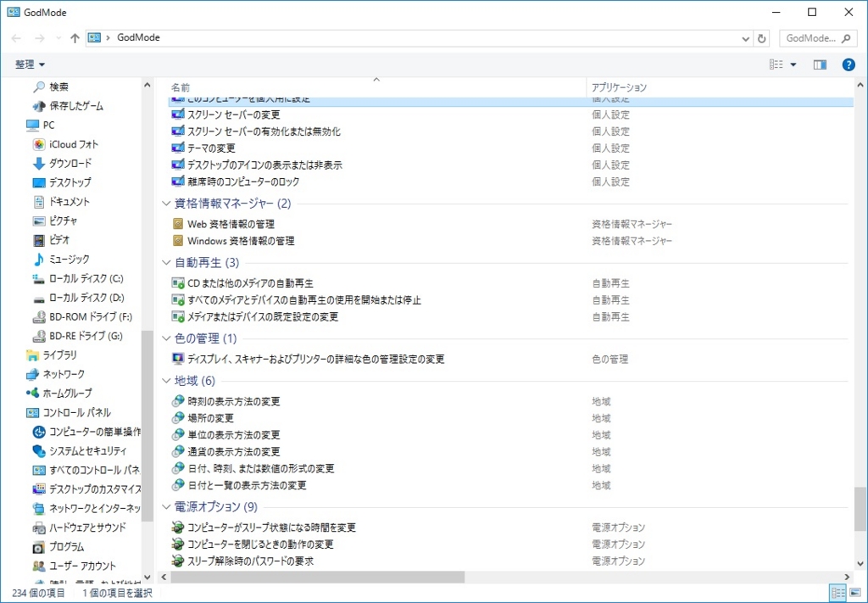The height and width of the screenshot is (603, 868).
Task: Switch to large icons view in status bar
Action: pos(854,593)
